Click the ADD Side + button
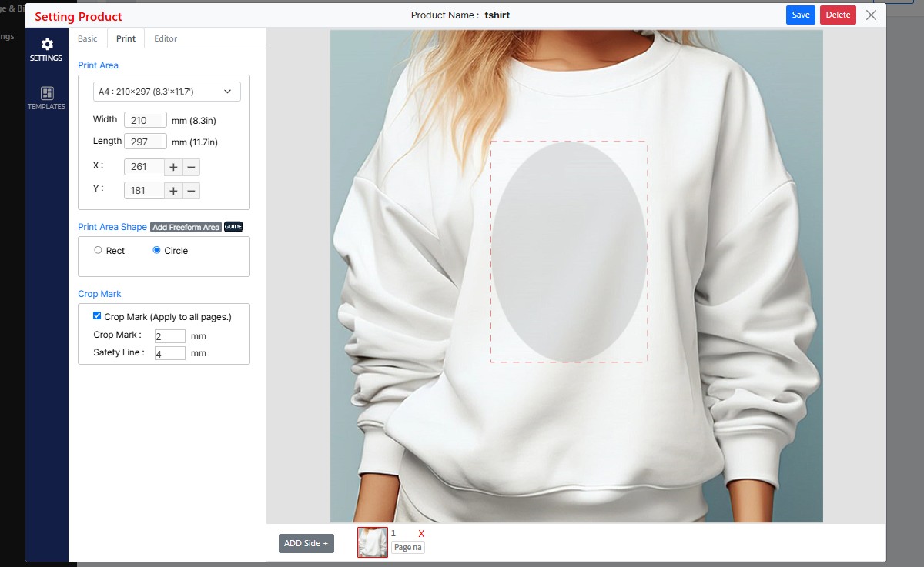Screen dimensions: 924x567 coord(306,543)
